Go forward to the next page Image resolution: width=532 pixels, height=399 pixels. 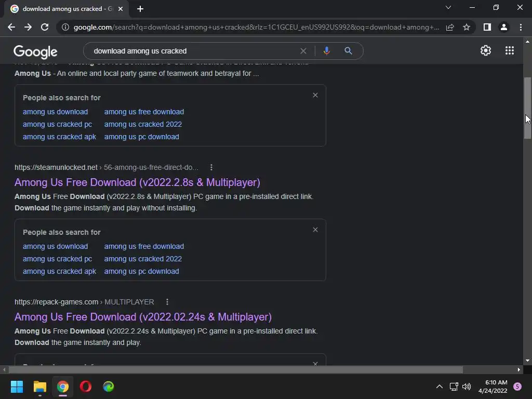click(28, 27)
